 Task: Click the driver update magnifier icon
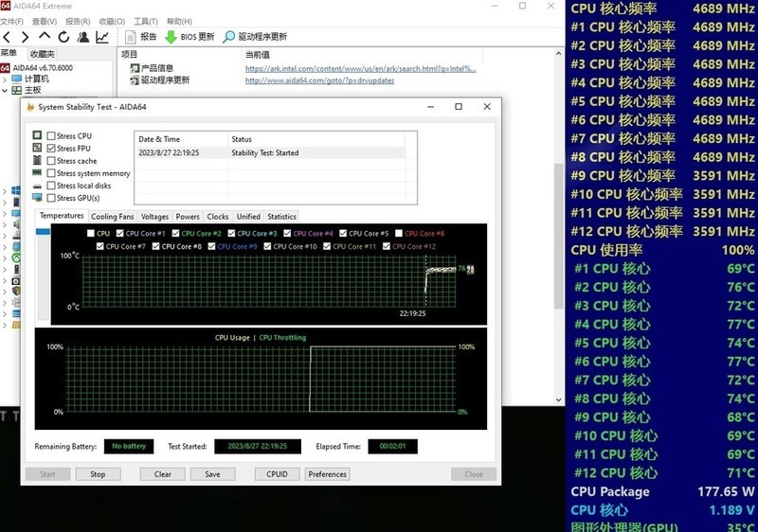tap(228, 37)
